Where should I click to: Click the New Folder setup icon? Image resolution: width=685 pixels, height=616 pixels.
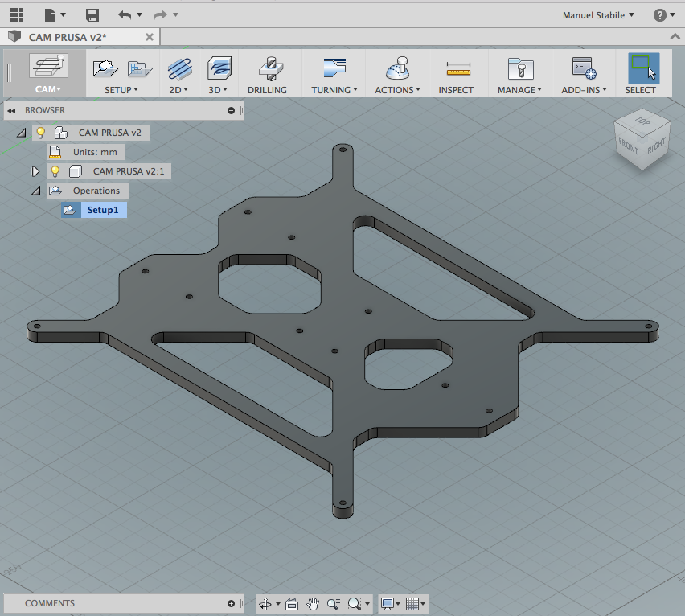[x=140, y=68]
